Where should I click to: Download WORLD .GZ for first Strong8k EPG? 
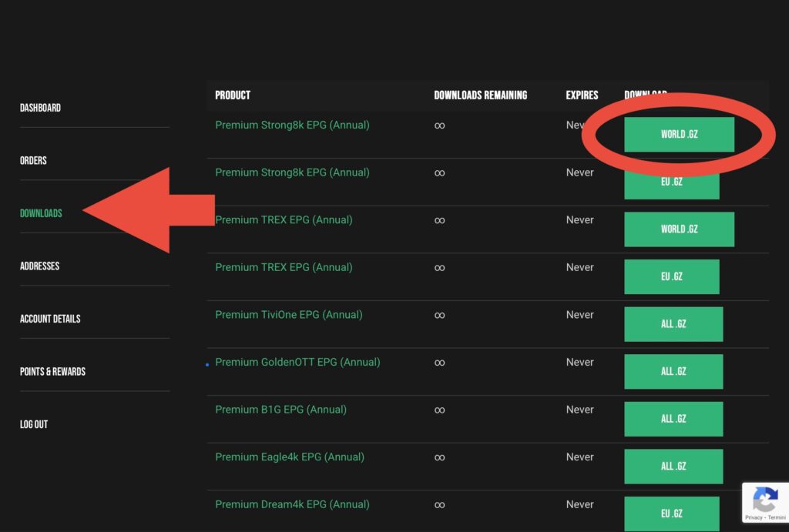(x=679, y=134)
